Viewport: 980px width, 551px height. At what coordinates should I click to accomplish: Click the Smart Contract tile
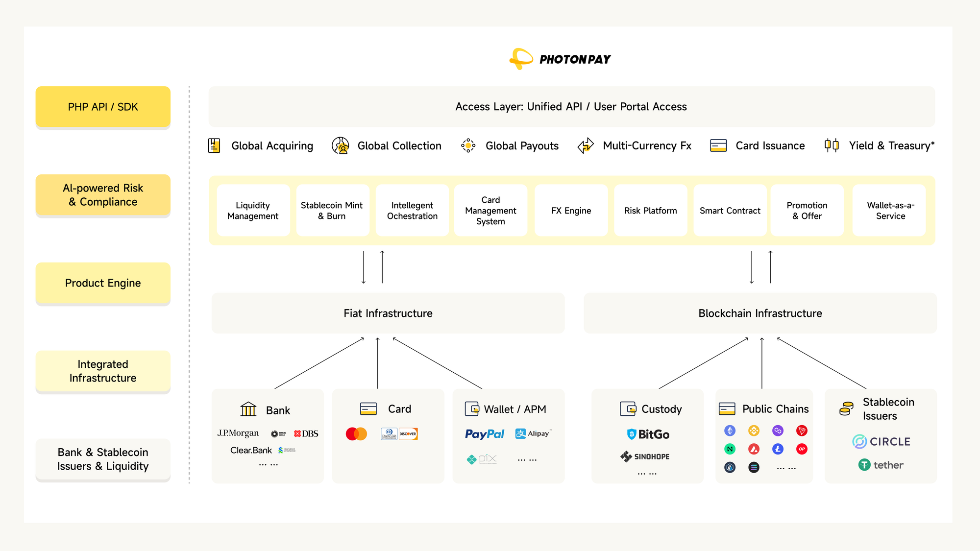730,211
